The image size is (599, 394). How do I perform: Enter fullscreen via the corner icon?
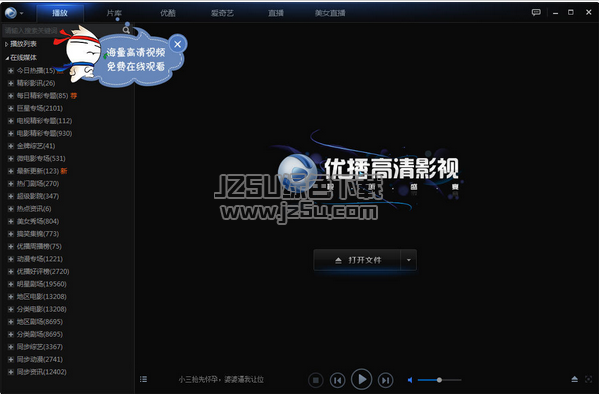tap(588, 379)
